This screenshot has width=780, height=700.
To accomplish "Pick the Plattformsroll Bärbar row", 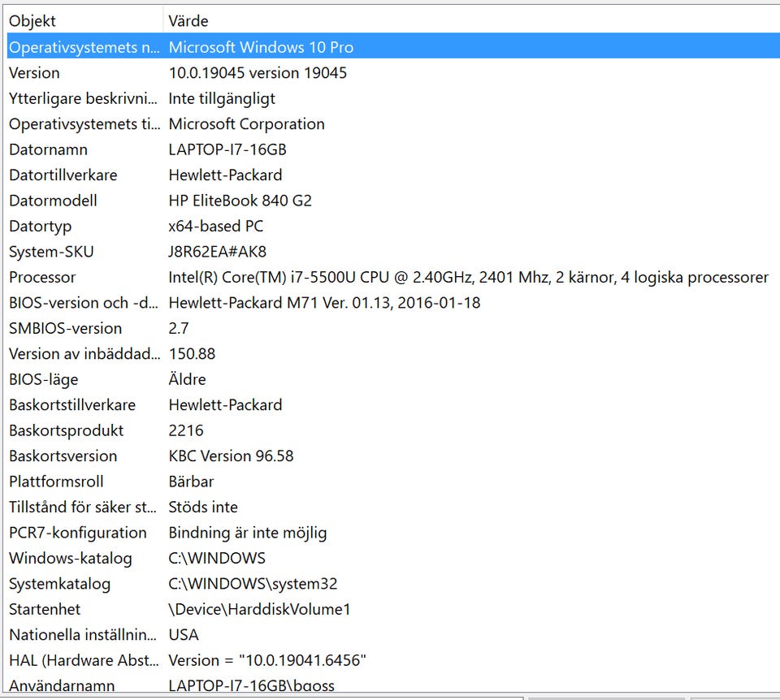I will point(191,482).
